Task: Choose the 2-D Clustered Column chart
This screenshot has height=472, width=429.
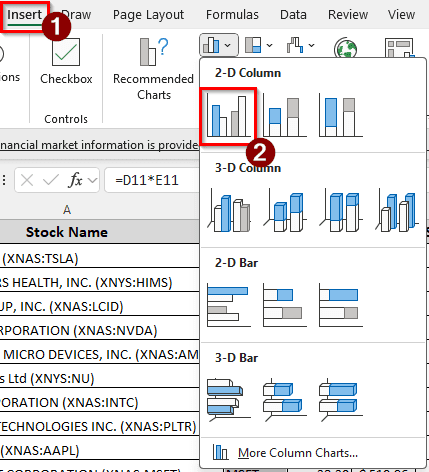Action: coord(229,115)
